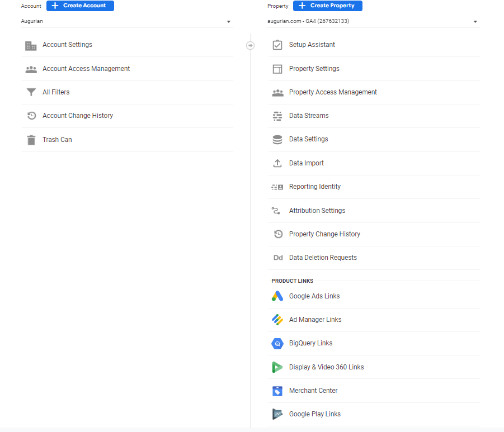Open BigQuery Links
The height and width of the screenshot is (432, 504).
point(374,343)
